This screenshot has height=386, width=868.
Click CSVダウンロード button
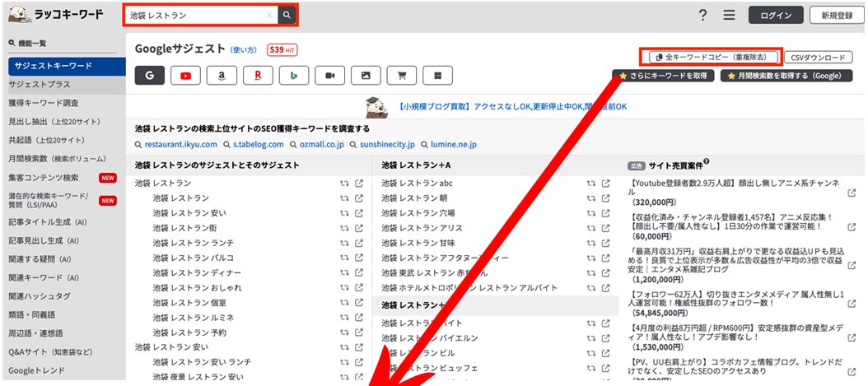click(819, 57)
